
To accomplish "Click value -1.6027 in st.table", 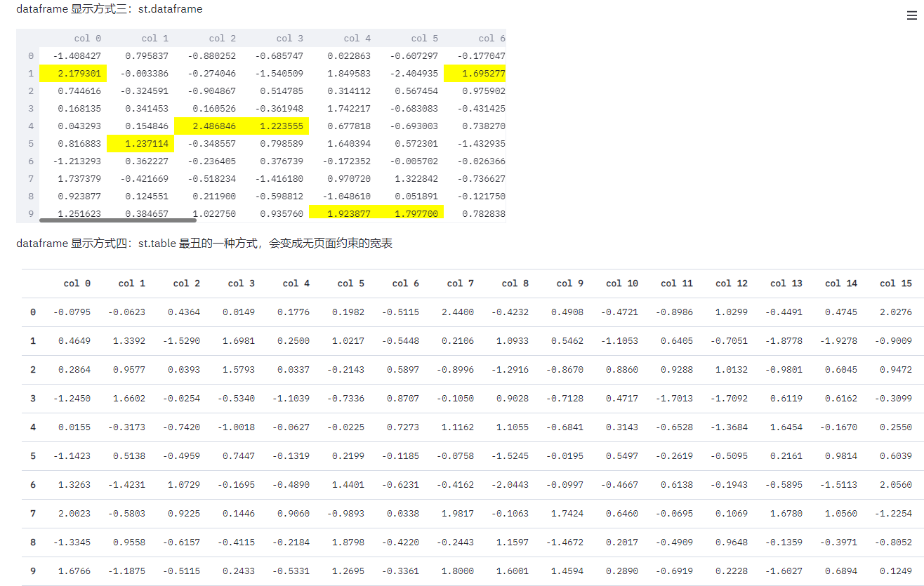I will [784, 571].
